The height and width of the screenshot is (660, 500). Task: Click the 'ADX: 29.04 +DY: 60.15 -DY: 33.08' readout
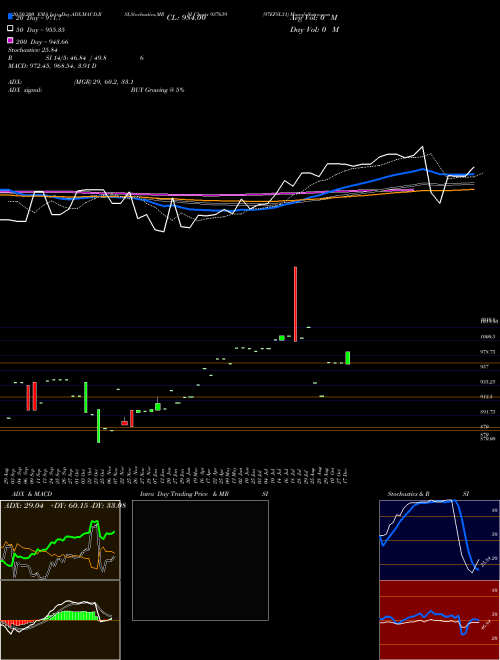tap(64, 506)
